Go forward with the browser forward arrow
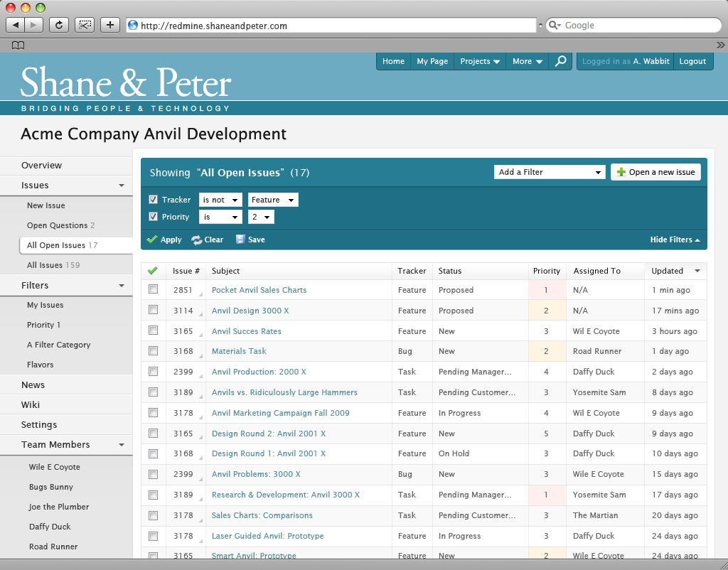This screenshot has width=728, height=570. (33, 25)
